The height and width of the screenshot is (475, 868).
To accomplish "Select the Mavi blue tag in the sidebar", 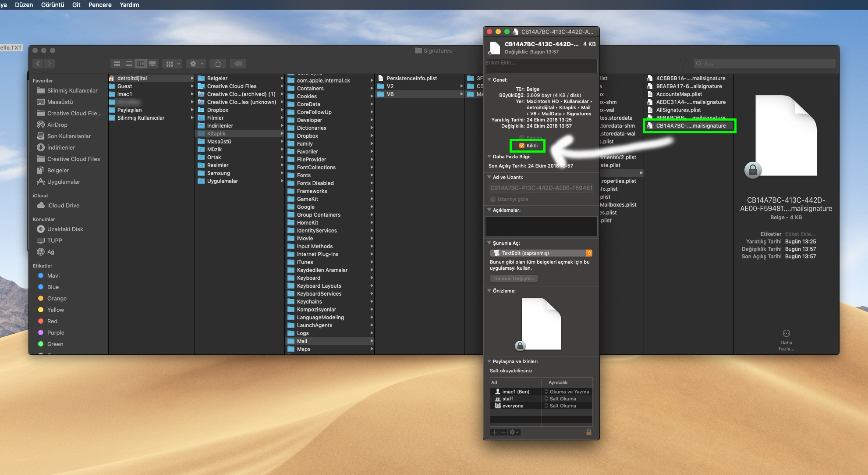I will (53, 275).
